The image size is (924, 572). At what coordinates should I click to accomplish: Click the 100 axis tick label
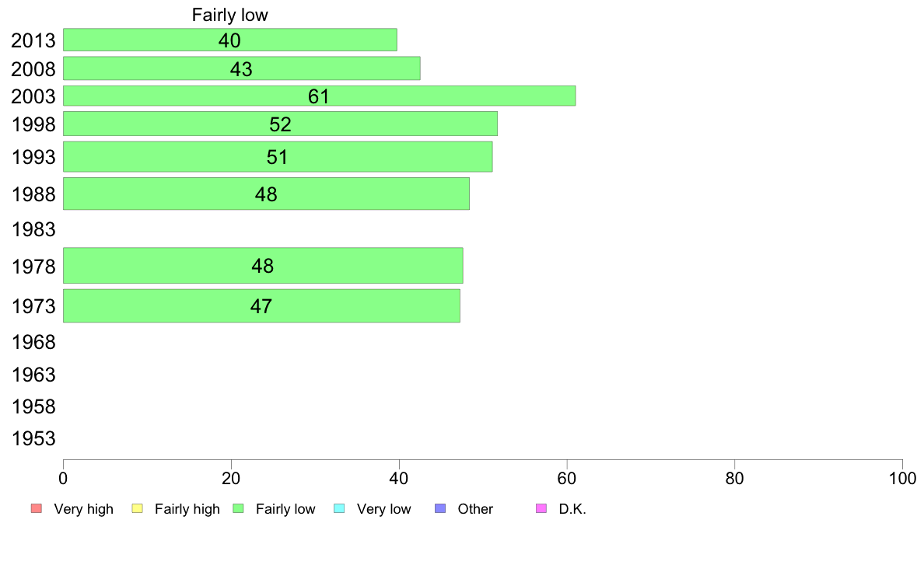point(902,478)
